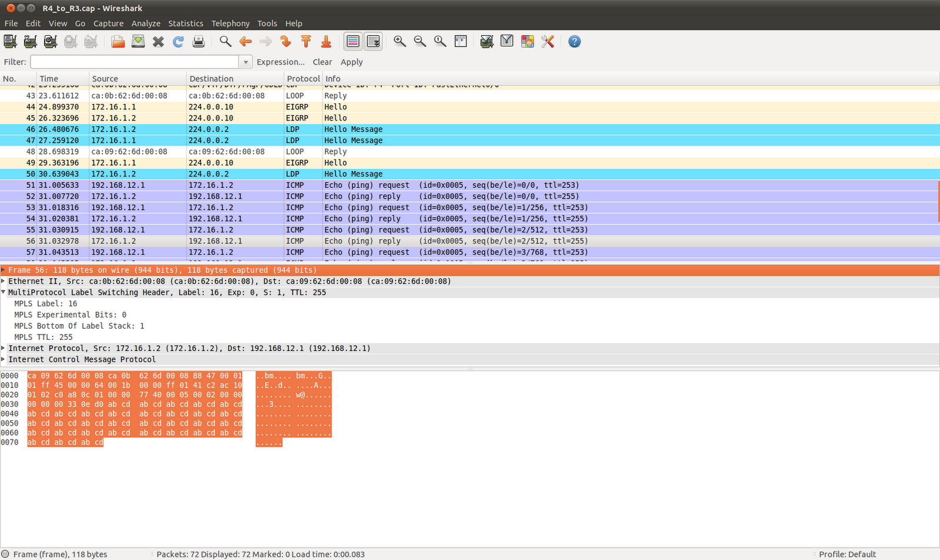Reload this capture file icon
940x560 pixels.
(178, 41)
